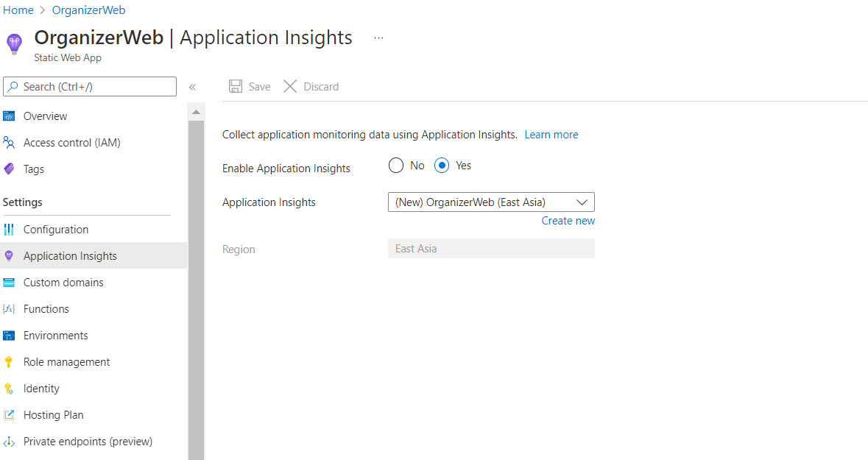Click the Role management key icon
Screen dimensions: 868x460
pos(9,362)
